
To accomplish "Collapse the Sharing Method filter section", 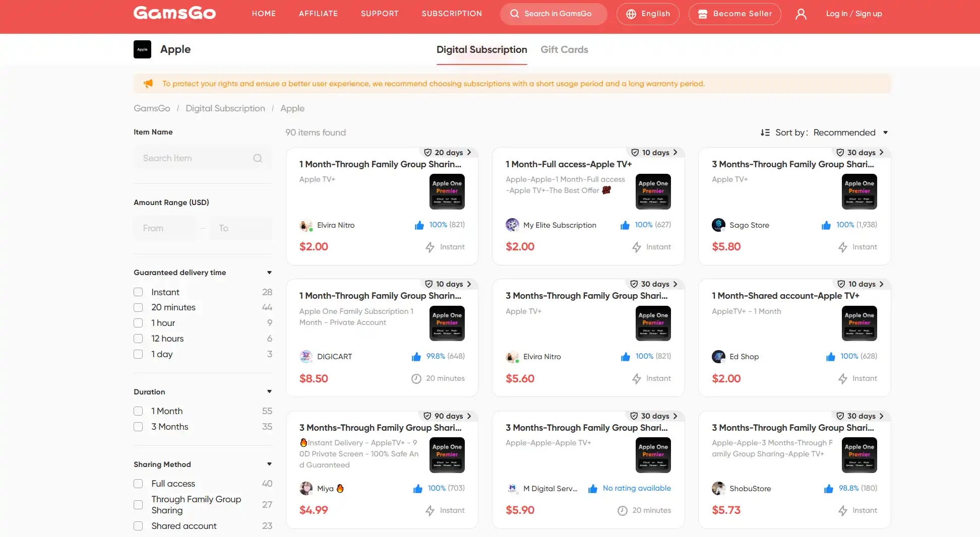I will 269,464.
